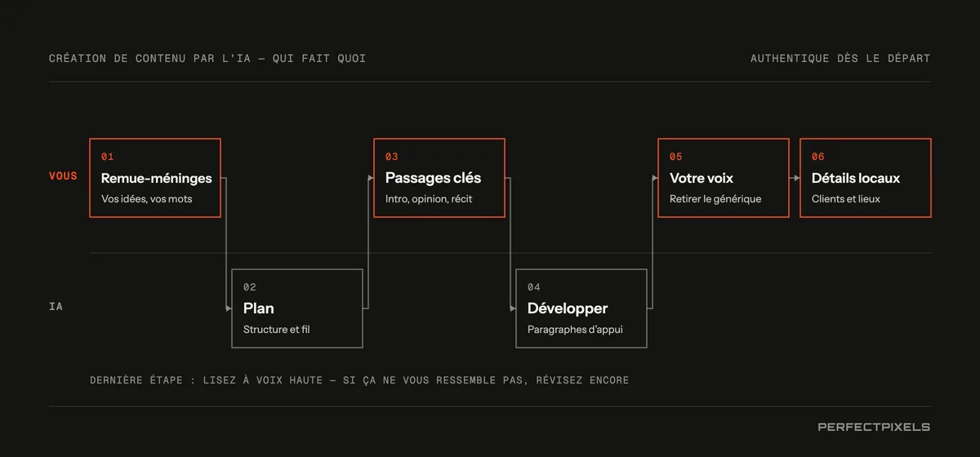Click the "IA" row label
Image resolution: width=980 pixels, height=457 pixels.
tap(56, 307)
